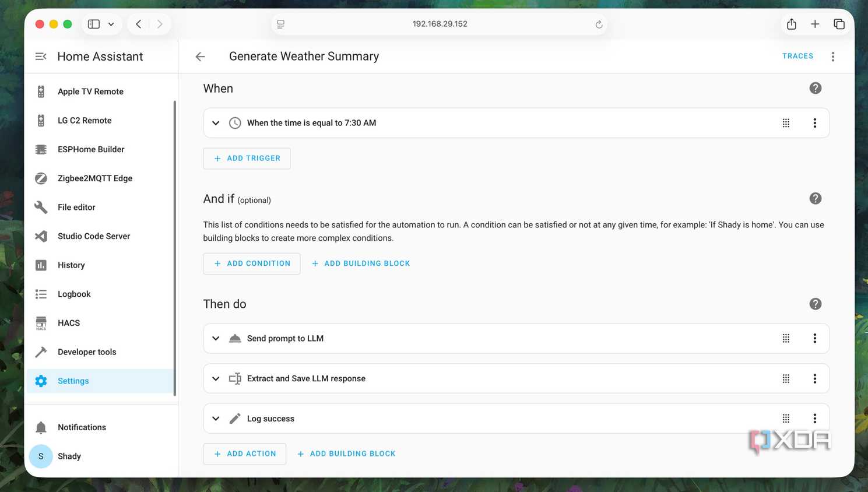The width and height of the screenshot is (868, 492).
Task: Select Logbook in the sidebar
Action: 100,294
